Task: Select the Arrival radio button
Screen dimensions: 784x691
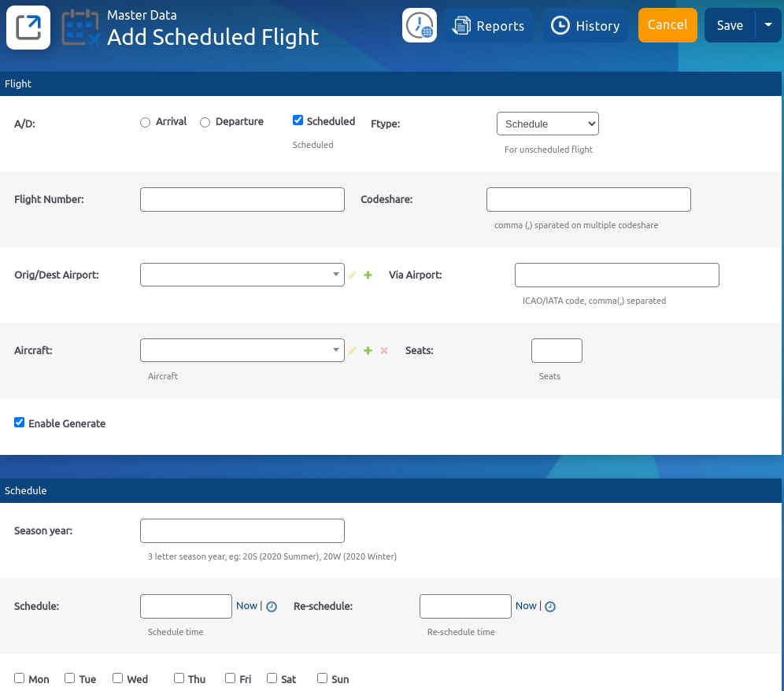Action: pos(145,122)
